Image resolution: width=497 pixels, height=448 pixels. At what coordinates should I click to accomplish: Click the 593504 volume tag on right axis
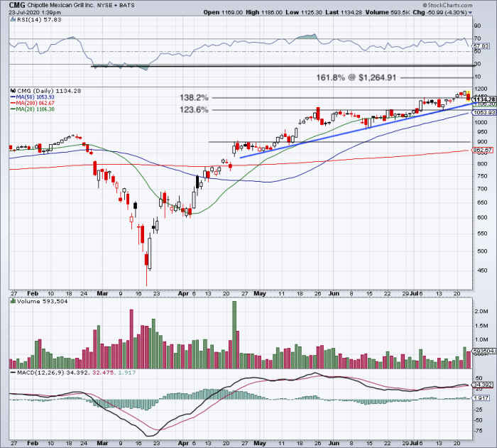tap(484, 351)
